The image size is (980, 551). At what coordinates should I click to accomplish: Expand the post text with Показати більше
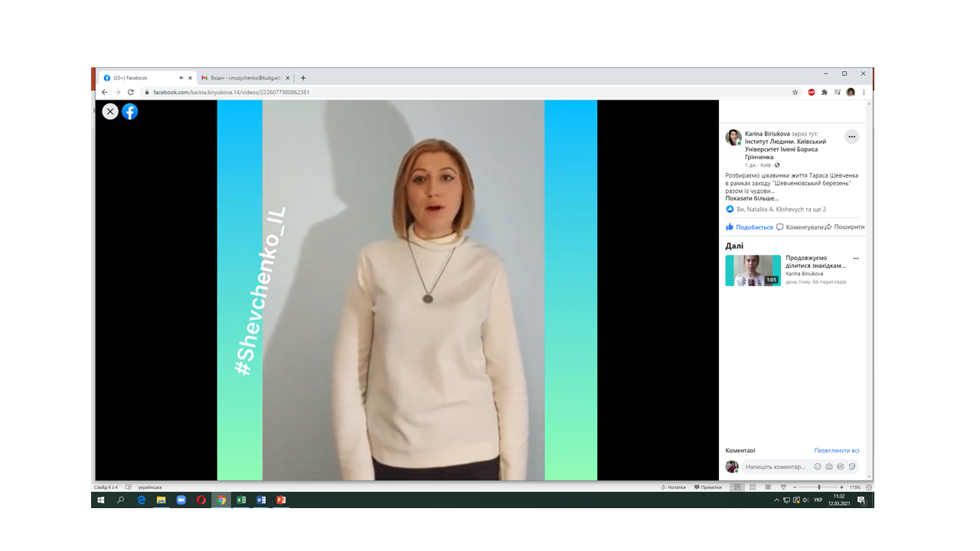point(752,198)
